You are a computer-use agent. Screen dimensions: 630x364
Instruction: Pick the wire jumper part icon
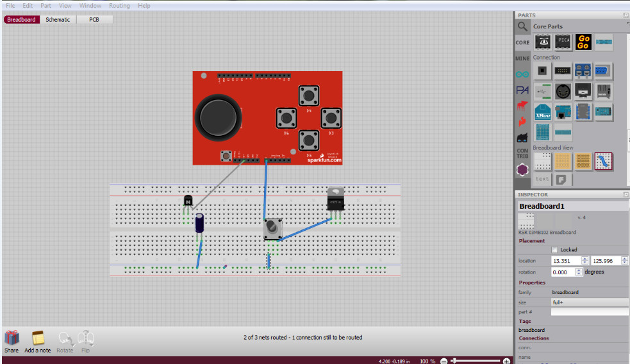coord(603,161)
